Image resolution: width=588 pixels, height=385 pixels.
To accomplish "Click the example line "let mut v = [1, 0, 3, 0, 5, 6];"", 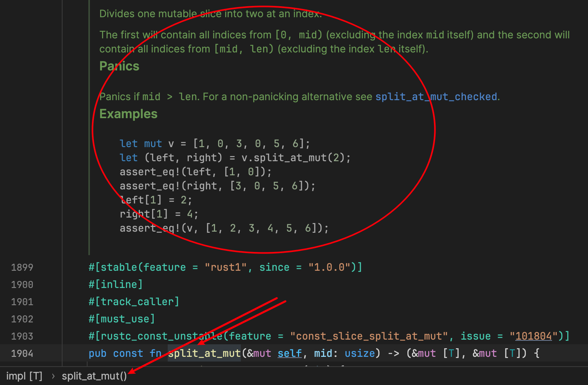I will click(215, 144).
